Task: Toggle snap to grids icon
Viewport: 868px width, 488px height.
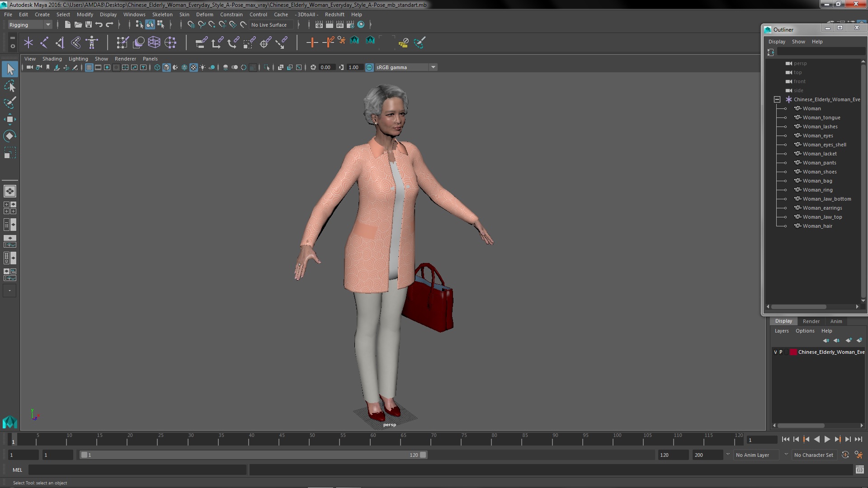Action: [191, 24]
